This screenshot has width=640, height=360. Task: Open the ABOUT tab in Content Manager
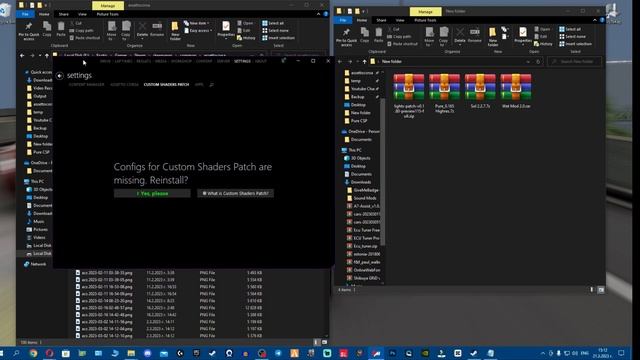[x=261, y=61]
